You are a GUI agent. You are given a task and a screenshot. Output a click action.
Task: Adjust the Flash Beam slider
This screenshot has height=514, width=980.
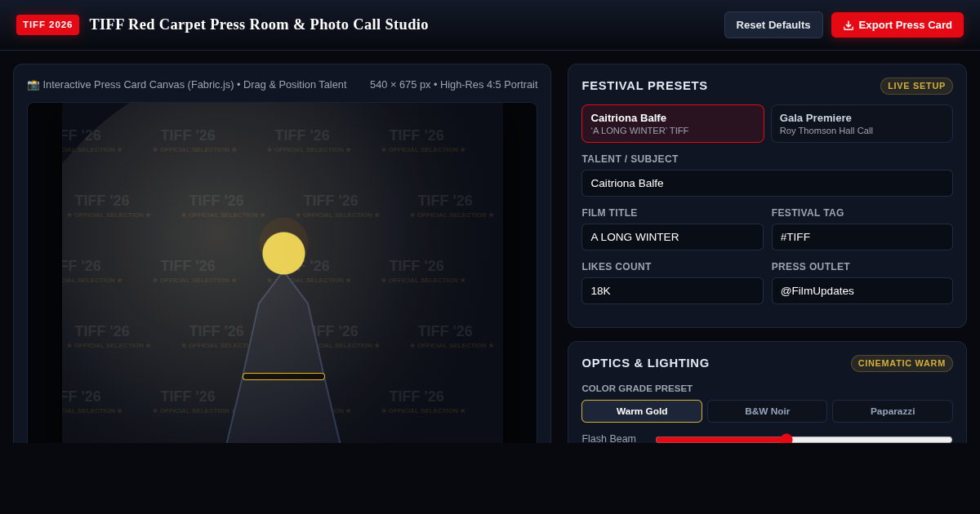pyautogui.click(x=804, y=439)
